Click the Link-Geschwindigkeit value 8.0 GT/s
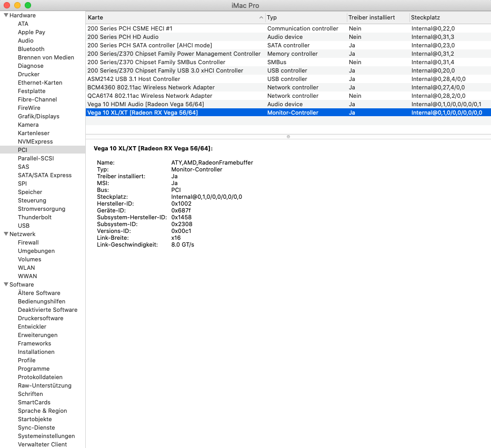The image size is (491, 448). (183, 245)
